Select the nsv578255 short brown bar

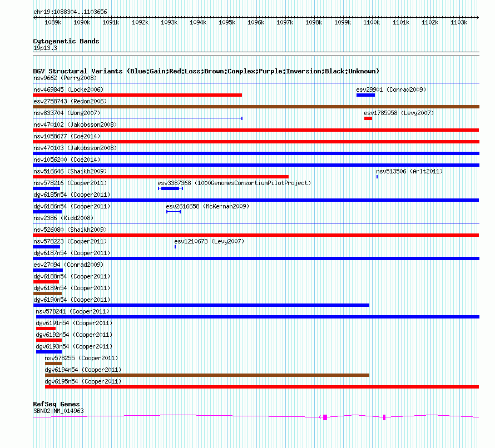pyautogui.click(x=53, y=364)
